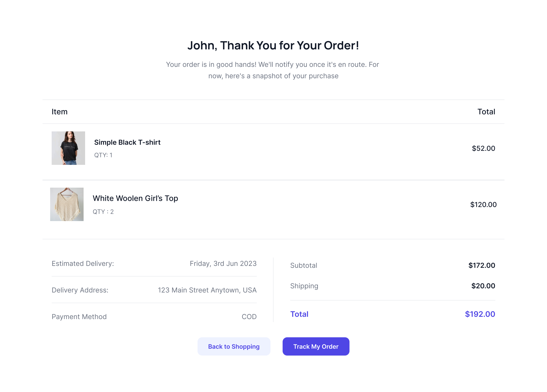This screenshot has width=547, height=392.
Task: Click the Thank You for Your Order heading
Action: point(273,46)
